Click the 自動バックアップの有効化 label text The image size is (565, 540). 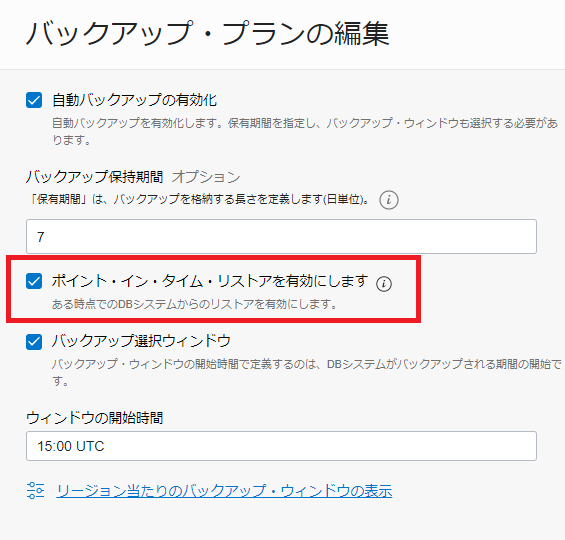pos(134,100)
